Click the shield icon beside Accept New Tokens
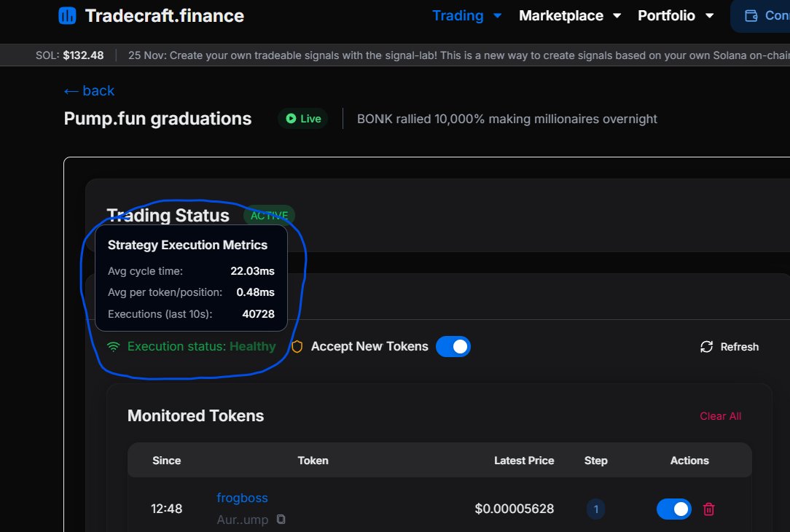790x532 pixels. tap(297, 347)
